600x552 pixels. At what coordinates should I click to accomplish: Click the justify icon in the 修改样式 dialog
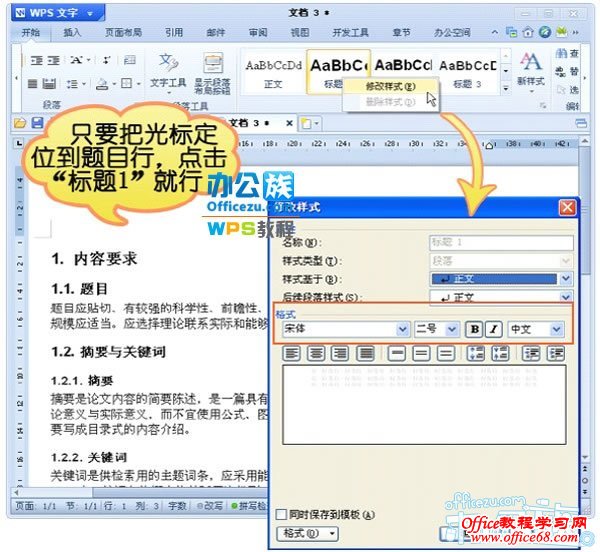pos(365,353)
